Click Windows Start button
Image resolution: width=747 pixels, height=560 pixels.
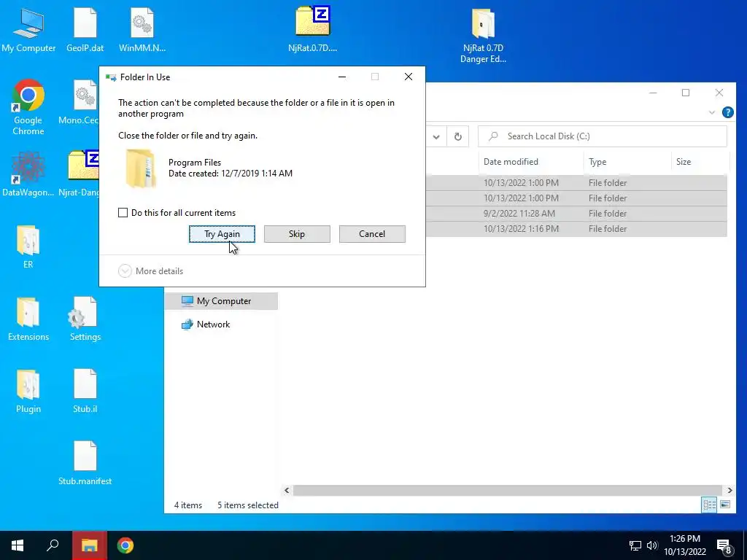(x=18, y=545)
